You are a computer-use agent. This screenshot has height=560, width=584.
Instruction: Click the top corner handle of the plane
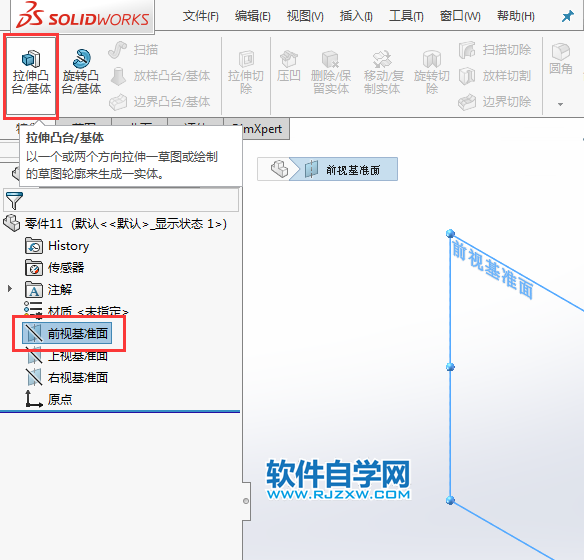(x=450, y=233)
